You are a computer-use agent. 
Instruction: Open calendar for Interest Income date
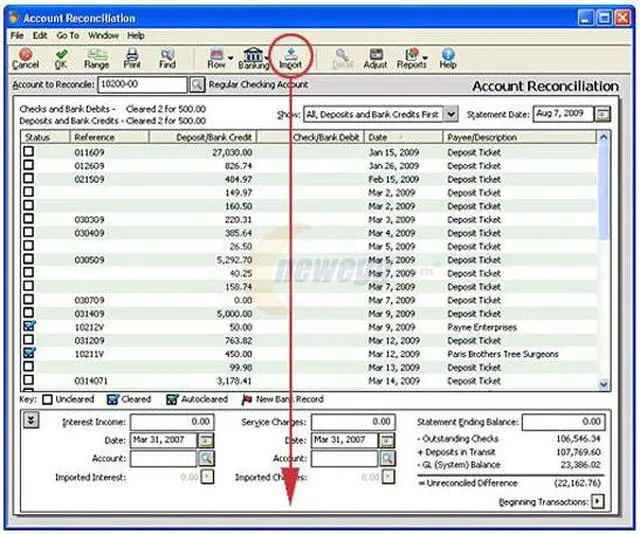point(206,440)
